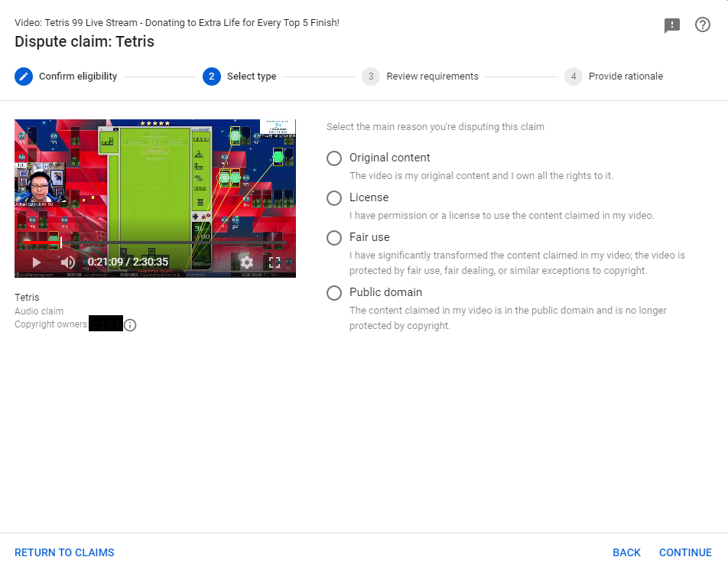728x570 pixels.
Task: Select the License radio button
Action: [334, 198]
